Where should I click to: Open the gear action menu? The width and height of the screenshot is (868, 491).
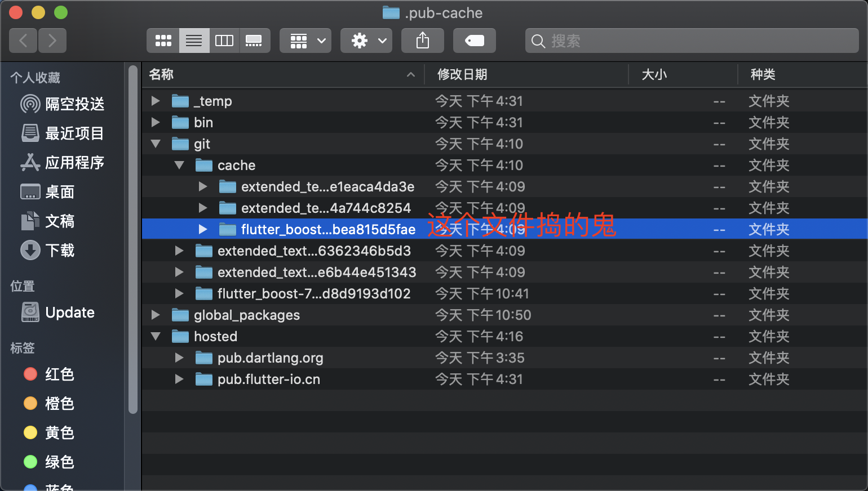tap(366, 41)
